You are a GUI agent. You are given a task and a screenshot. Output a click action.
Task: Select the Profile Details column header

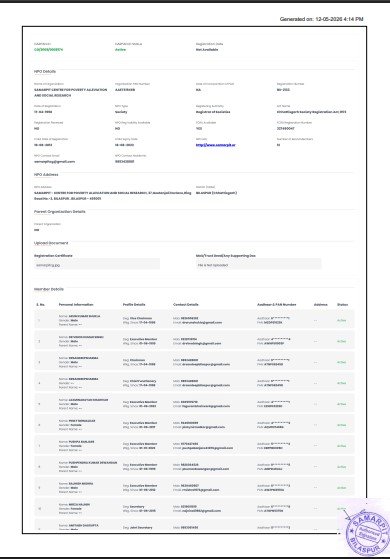click(134, 305)
